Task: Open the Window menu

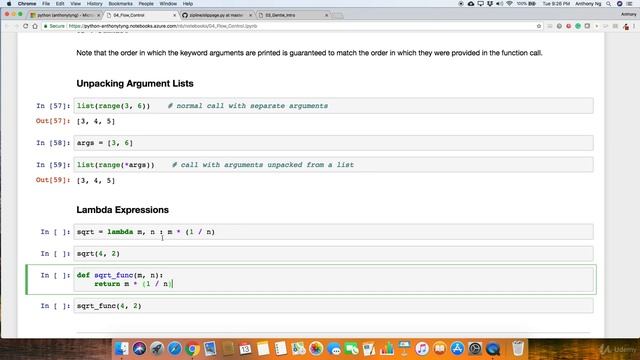Action: 168,4
